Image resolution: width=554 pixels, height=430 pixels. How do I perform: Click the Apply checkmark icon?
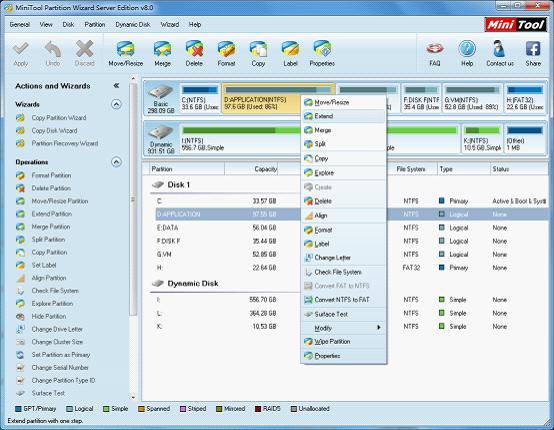click(20, 53)
